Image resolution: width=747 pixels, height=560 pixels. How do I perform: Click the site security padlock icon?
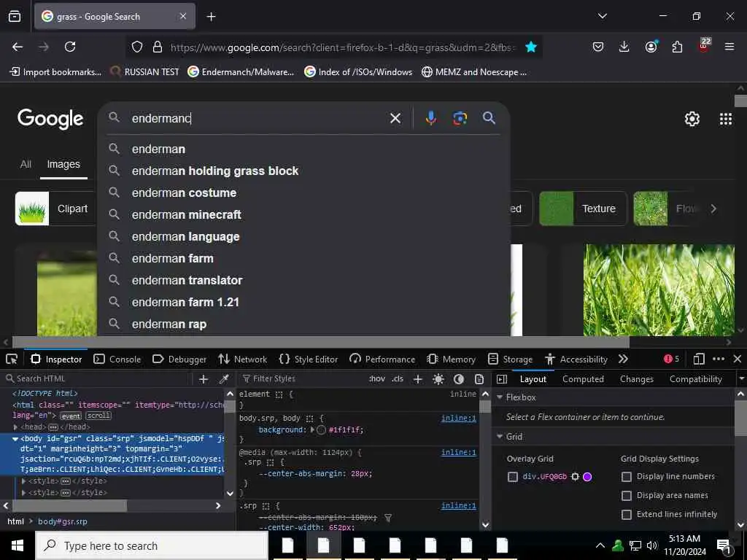pyautogui.click(x=158, y=47)
